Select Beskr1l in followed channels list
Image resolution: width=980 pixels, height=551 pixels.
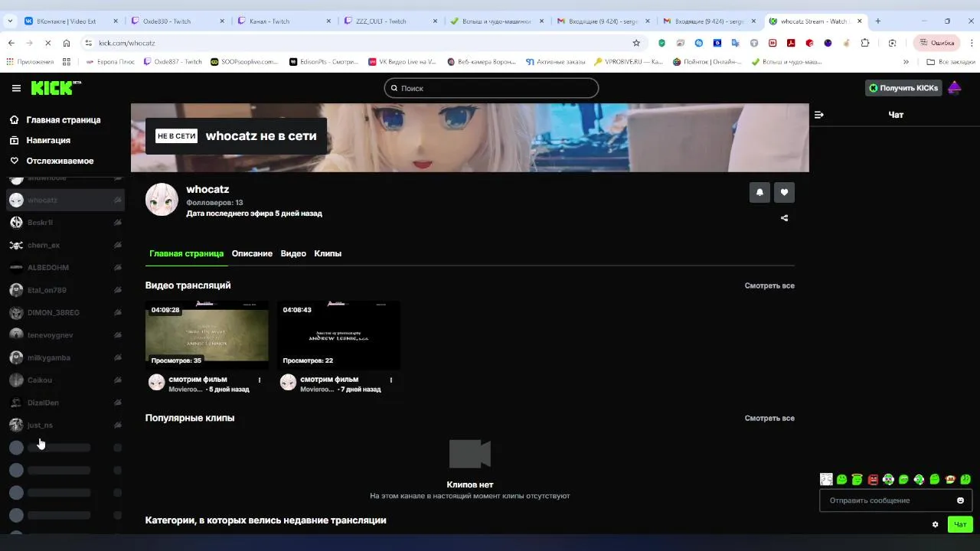(x=65, y=223)
